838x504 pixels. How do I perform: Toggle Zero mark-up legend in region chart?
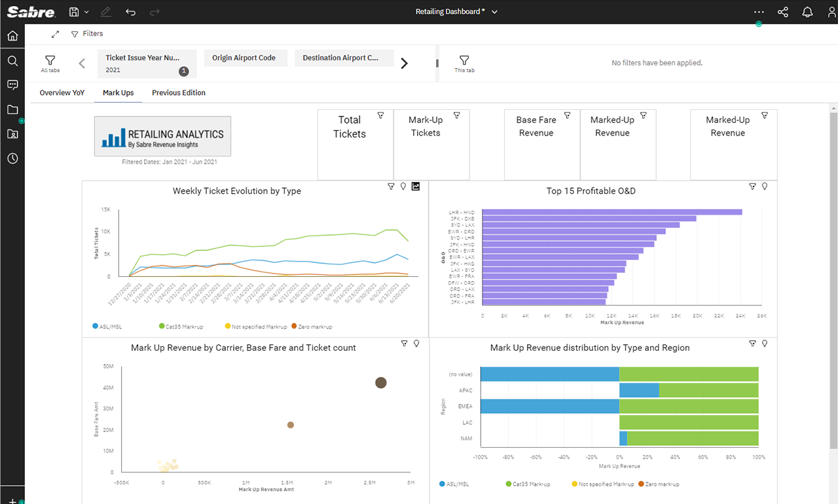(661, 484)
